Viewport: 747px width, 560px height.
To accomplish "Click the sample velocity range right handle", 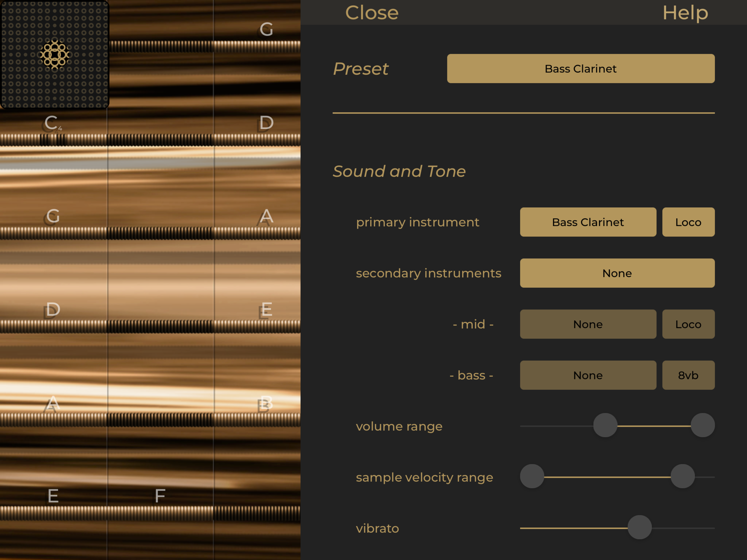I will [682, 476].
